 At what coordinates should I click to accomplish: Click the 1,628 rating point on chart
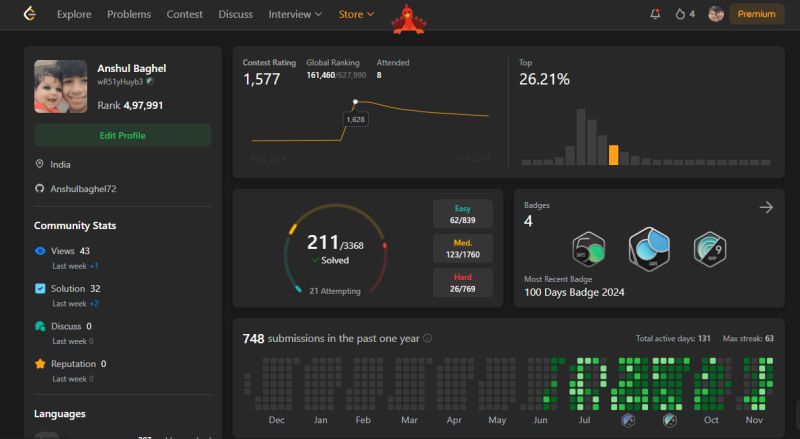point(356,102)
